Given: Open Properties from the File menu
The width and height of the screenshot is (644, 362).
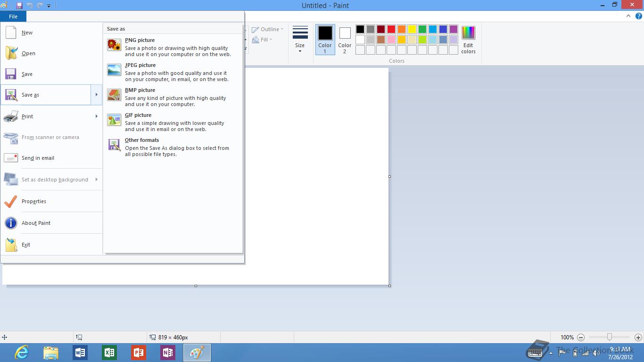Looking at the screenshot, I should 51,201.
